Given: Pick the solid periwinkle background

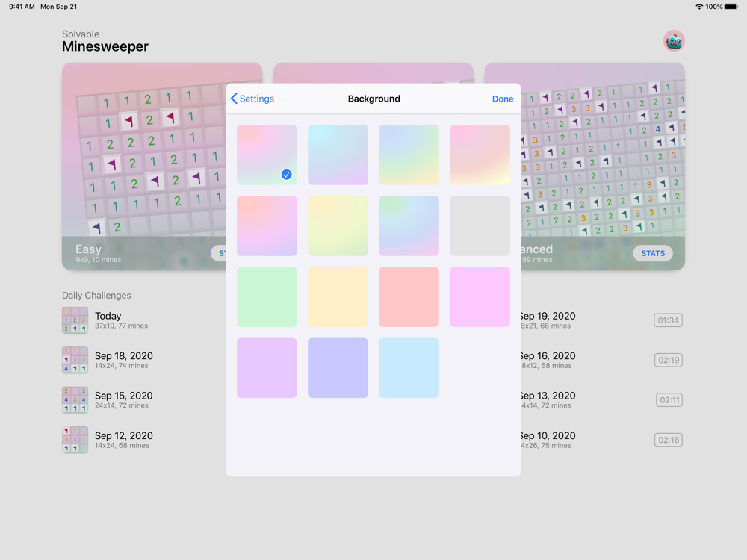Looking at the screenshot, I should click(x=338, y=367).
